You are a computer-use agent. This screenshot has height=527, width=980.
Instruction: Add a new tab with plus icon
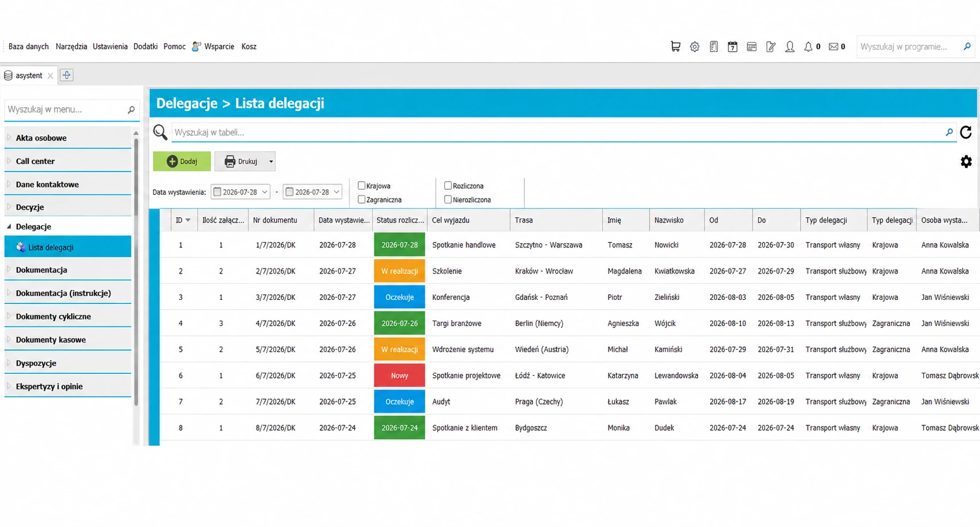click(66, 75)
